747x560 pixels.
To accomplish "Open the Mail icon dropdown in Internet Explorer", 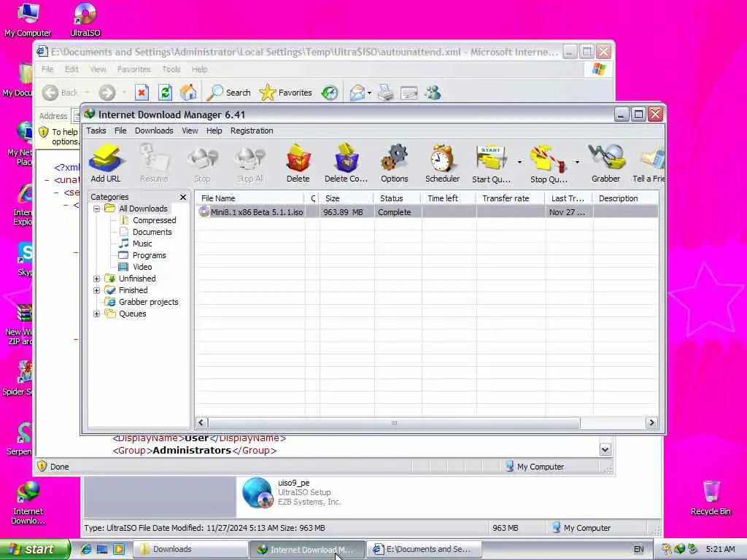I will coord(369,93).
